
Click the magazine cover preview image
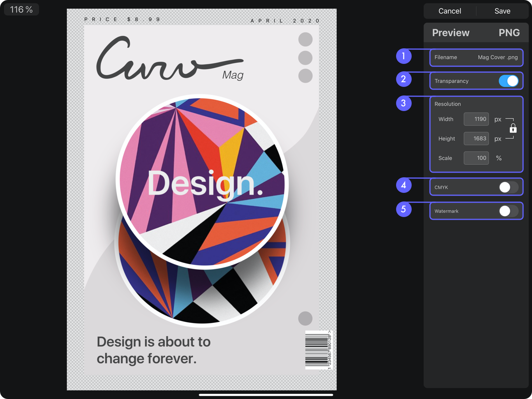click(x=202, y=199)
